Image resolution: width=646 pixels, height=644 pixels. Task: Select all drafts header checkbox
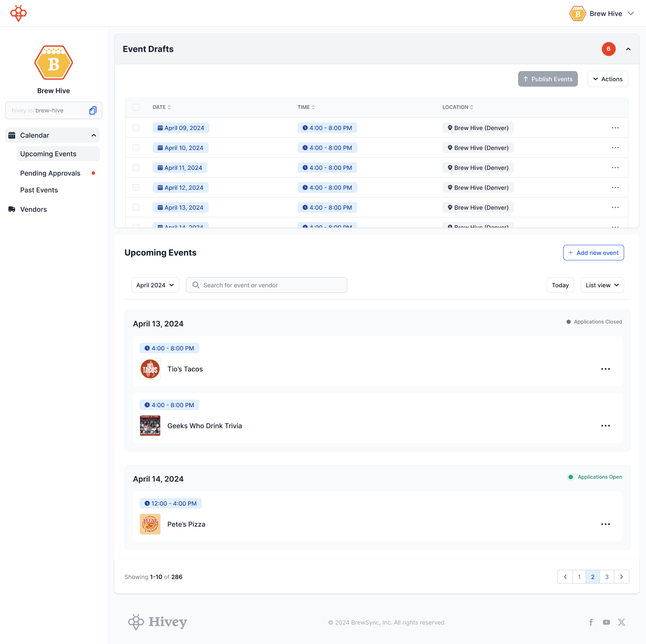[x=136, y=107]
